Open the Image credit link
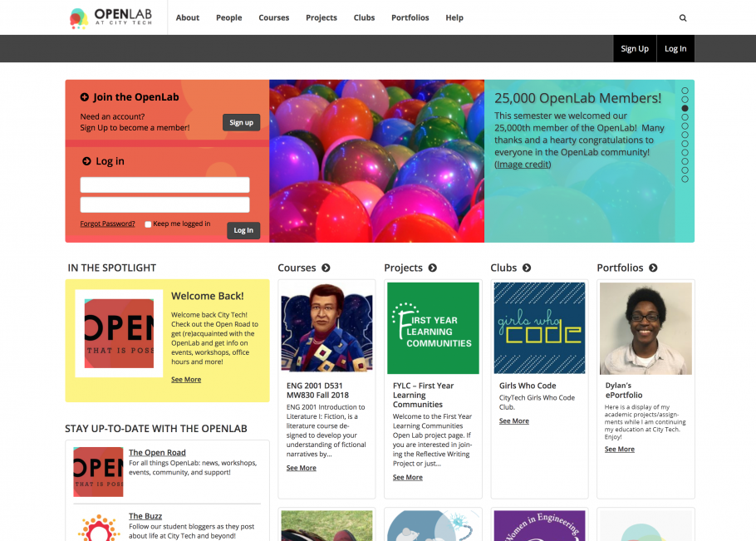This screenshot has height=541, width=756. pos(523,165)
